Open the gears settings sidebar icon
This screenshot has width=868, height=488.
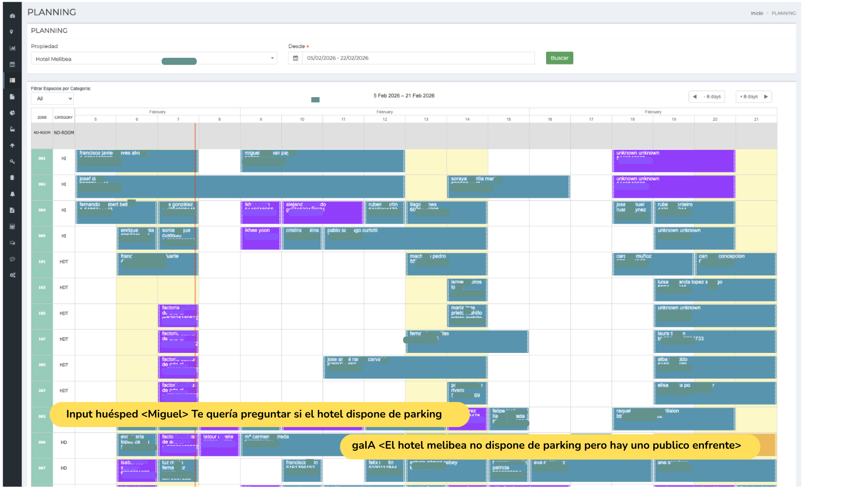[x=12, y=275]
